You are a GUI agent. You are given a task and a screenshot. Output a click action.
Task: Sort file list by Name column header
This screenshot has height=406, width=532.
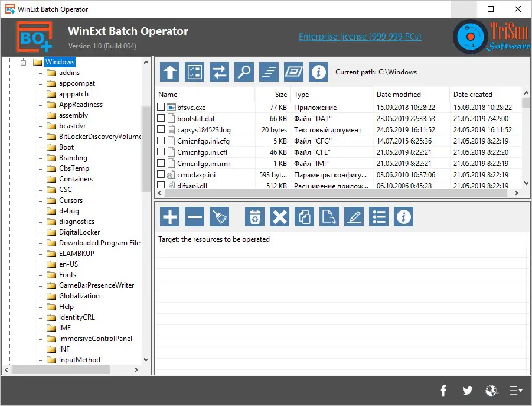click(205, 95)
